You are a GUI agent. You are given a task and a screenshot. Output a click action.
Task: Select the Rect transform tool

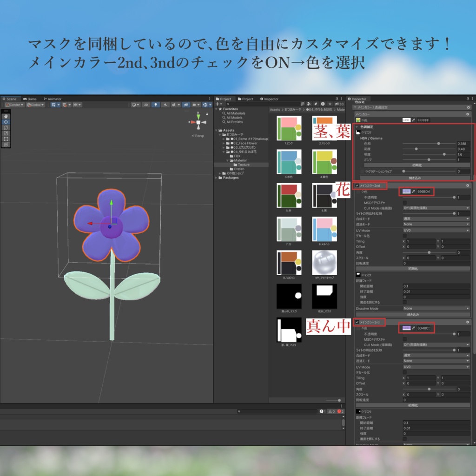pyautogui.click(x=6, y=139)
